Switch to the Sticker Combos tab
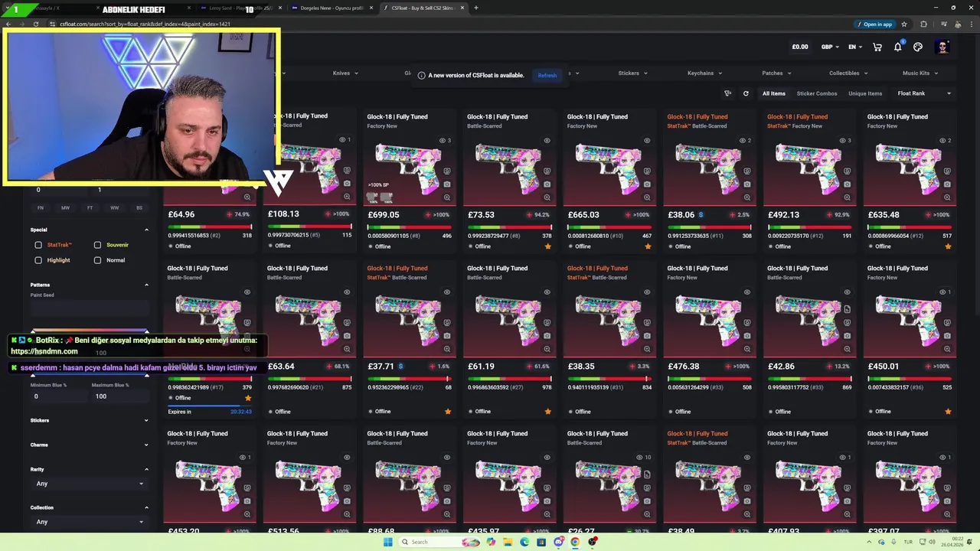 (817, 93)
